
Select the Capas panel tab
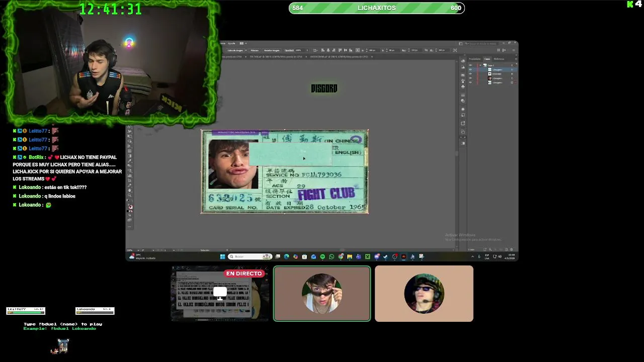487,59
